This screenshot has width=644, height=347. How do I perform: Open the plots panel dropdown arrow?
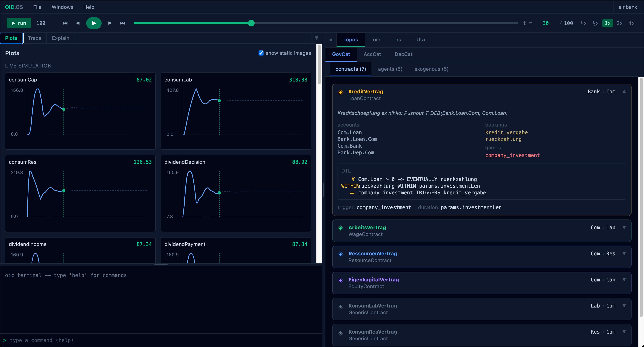point(316,38)
